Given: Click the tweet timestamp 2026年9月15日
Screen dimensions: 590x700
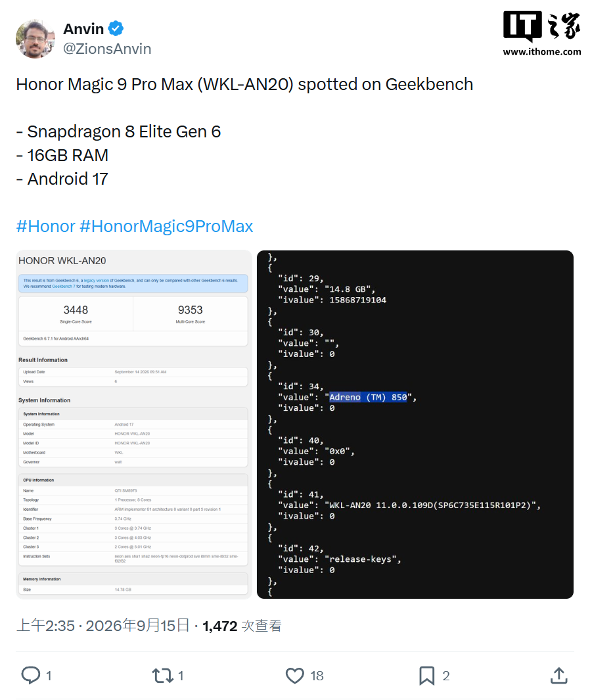Looking at the screenshot, I should coord(137,626).
